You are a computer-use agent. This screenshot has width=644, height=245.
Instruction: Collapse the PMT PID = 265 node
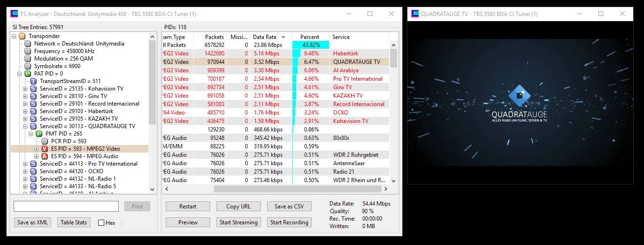coord(31,134)
